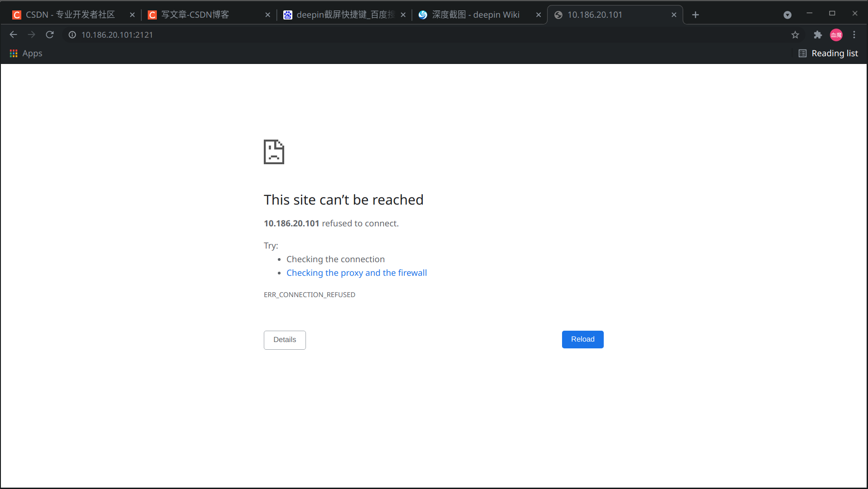View site information icon in address bar
Viewport: 868px width, 489px height.
pyautogui.click(x=72, y=34)
